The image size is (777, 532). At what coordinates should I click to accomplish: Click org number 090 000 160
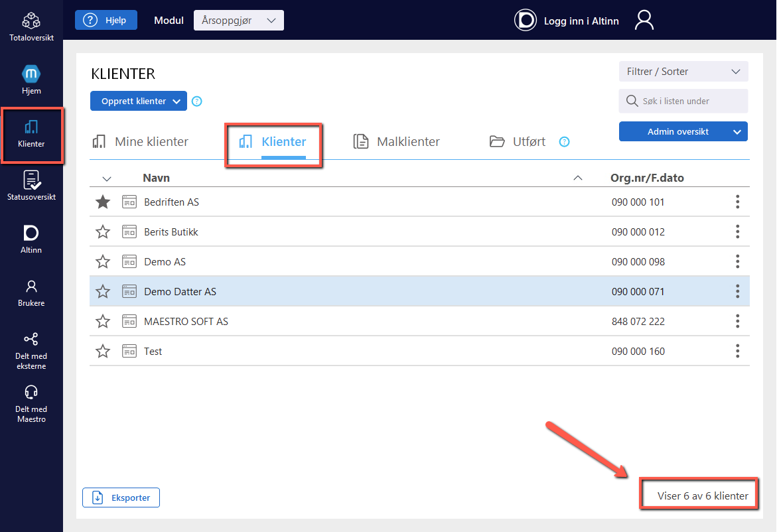click(638, 351)
